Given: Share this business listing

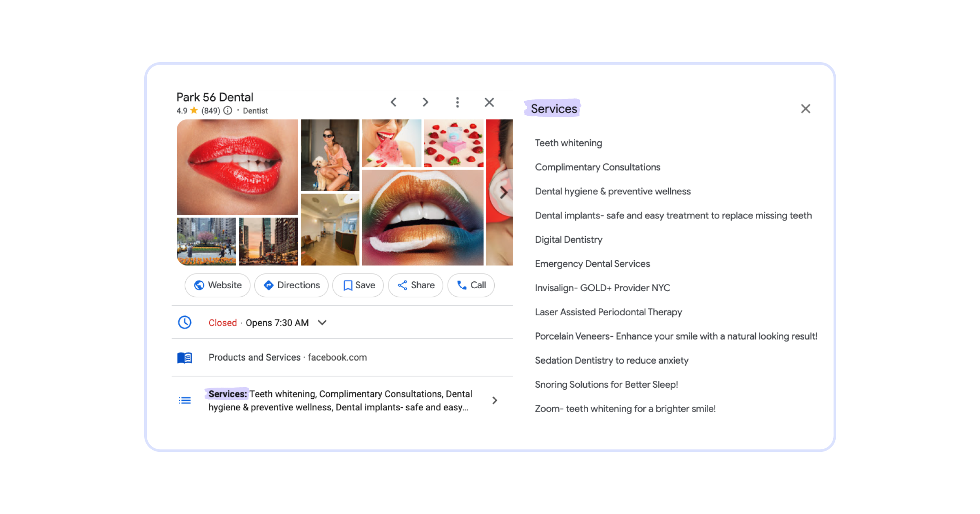Looking at the screenshot, I should pos(415,285).
